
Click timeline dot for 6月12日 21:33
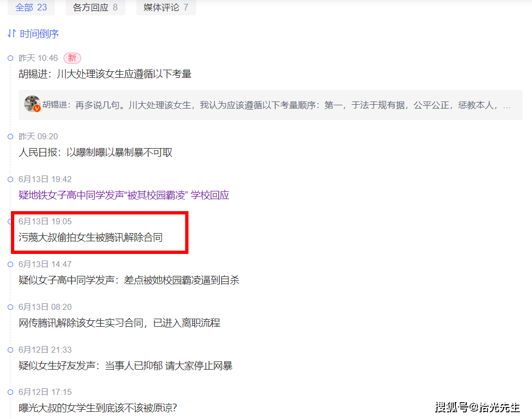(x=10, y=350)
